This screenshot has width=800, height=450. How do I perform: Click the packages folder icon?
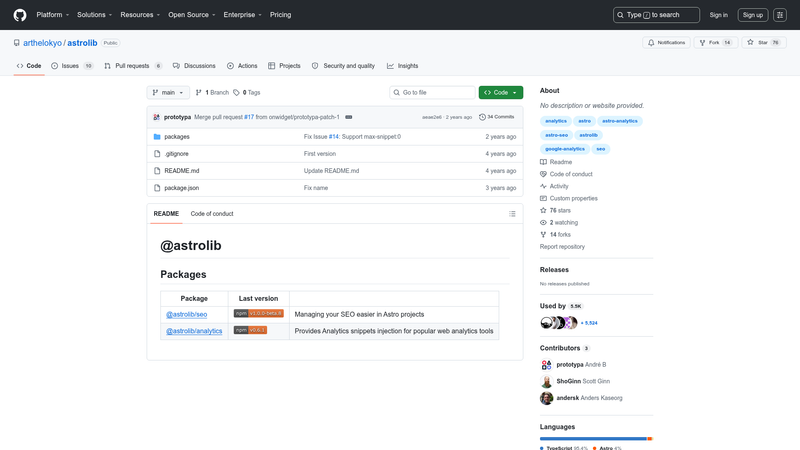(157, 137)
